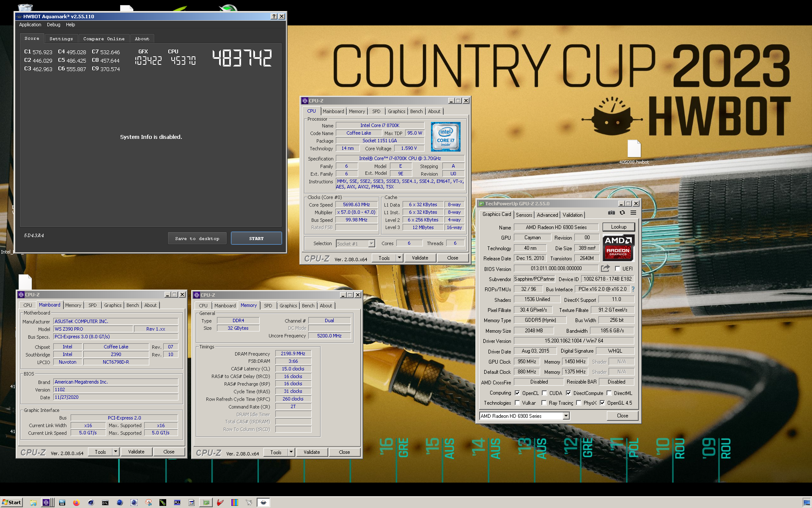Switch to the Sensors tab in GPU-Z
Screen dimensions: 812x508
[x=524, y=215]
